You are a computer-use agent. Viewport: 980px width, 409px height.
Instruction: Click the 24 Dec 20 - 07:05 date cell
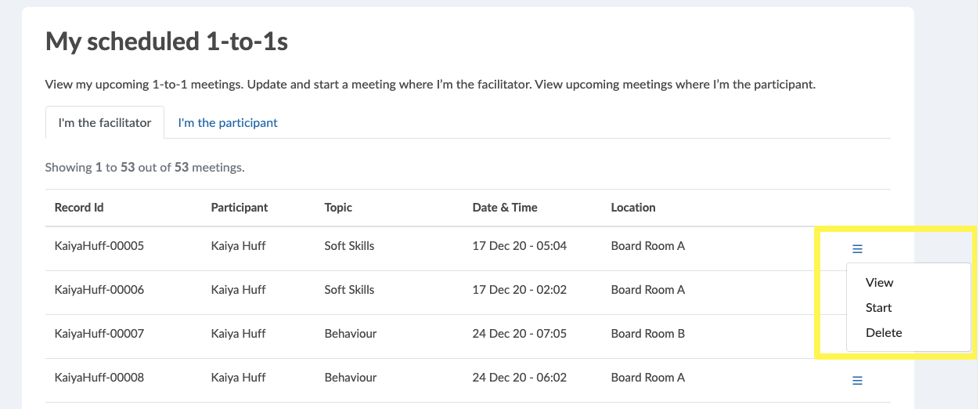[x=520, y=334]
